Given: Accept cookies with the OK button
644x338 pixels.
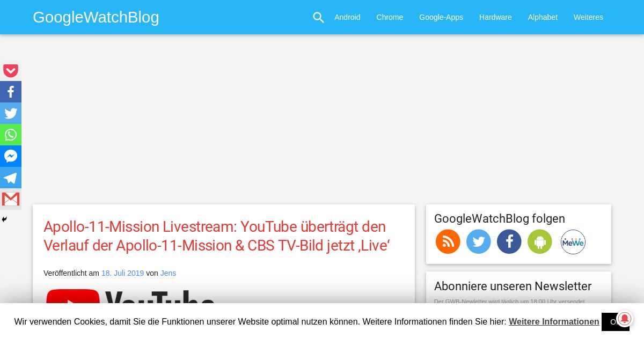Looking at the screenshot, I should 615,322.
